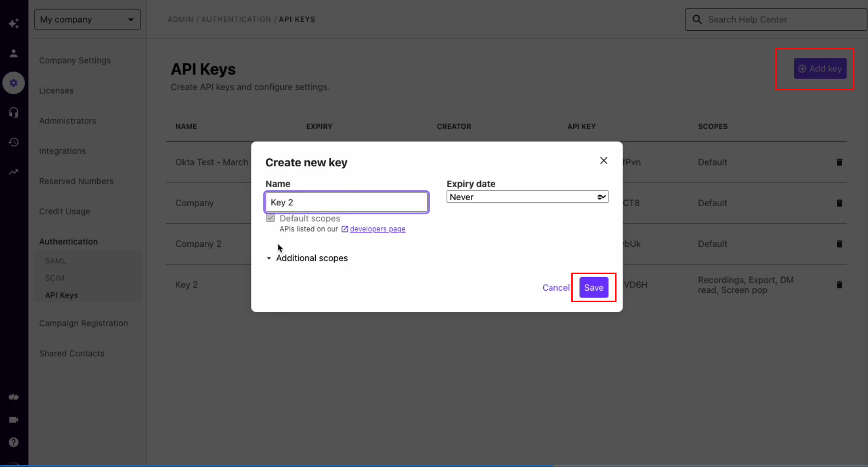
Task: Open the AI sparkle icon in sidebar
Action: 14,24
